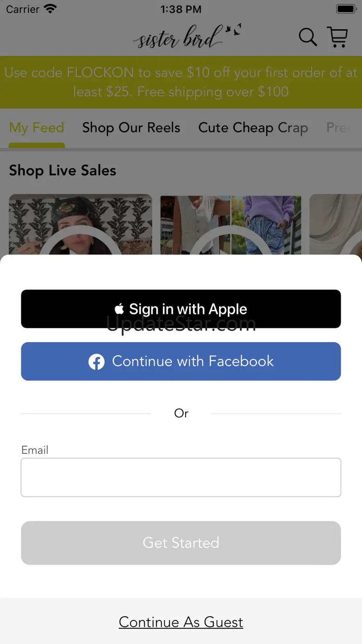Viewport: 362px width, 644px height.
Task: Focus the Email input field
Action: pos(181,477)
